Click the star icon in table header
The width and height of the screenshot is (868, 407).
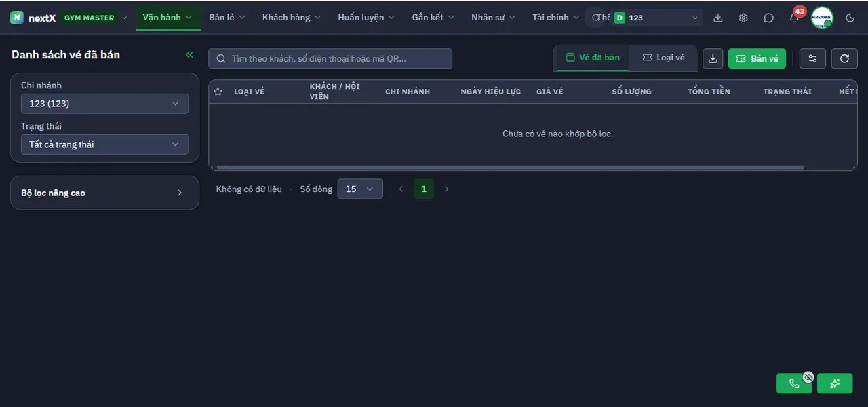(x=218, y=92)
